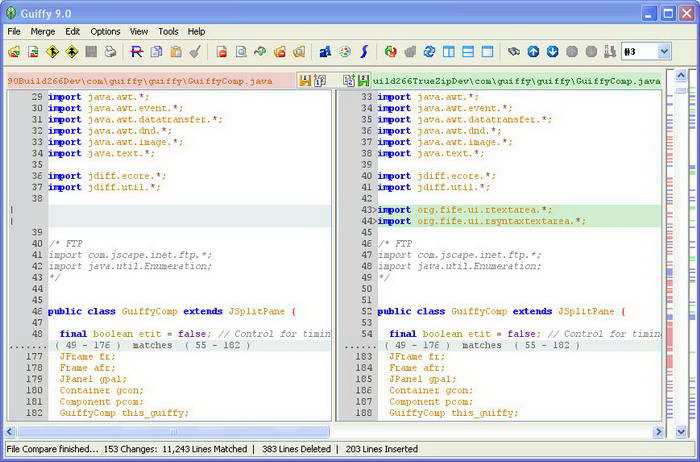Toggle side-by-side split view layout
The image size is (700, 462).
[x=449, y=51]
